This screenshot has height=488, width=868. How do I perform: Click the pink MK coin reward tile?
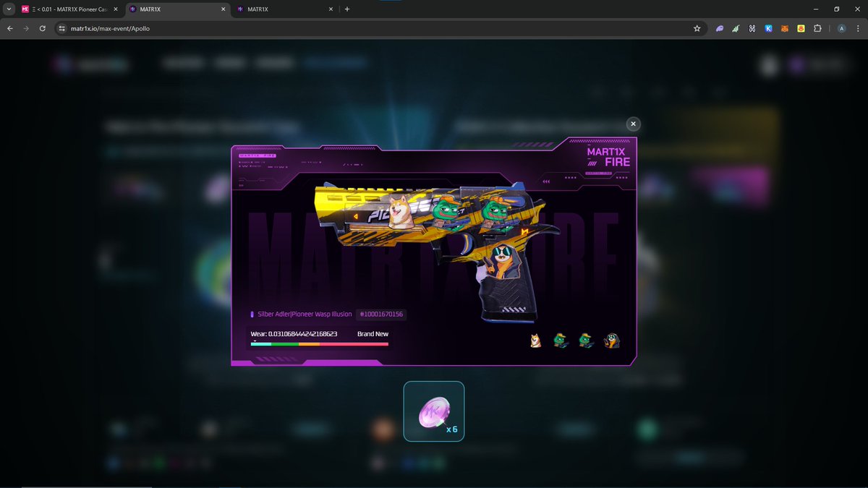pyautogui.click(x=433, y=411)
